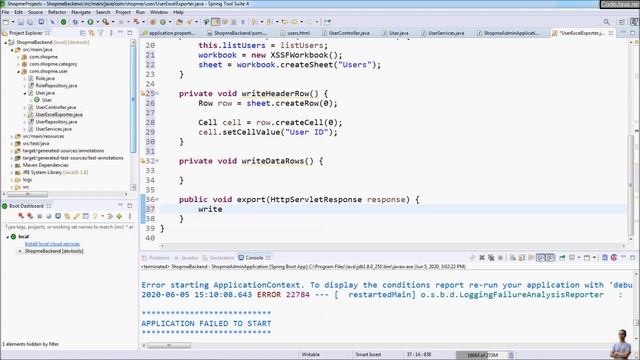The height and width of the screenshot is (360, 640).
Task: Open the Project menu
Action: (123, 12)
